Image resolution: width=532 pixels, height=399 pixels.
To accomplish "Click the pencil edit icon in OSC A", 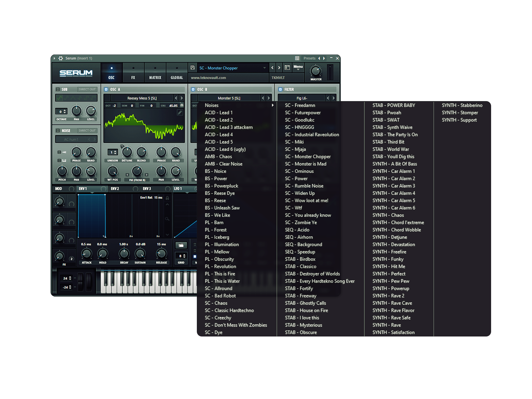I will [x=180, y=113].
